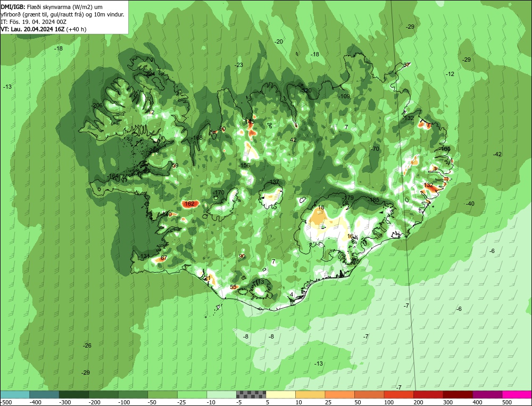Click the legend swatch between 10 and 25

click(310, 394)
